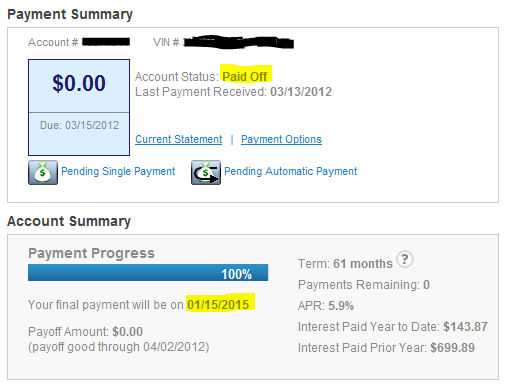Click the Payment Summary heading
Viewport: 507px width, 391px height.
[70, 14]
